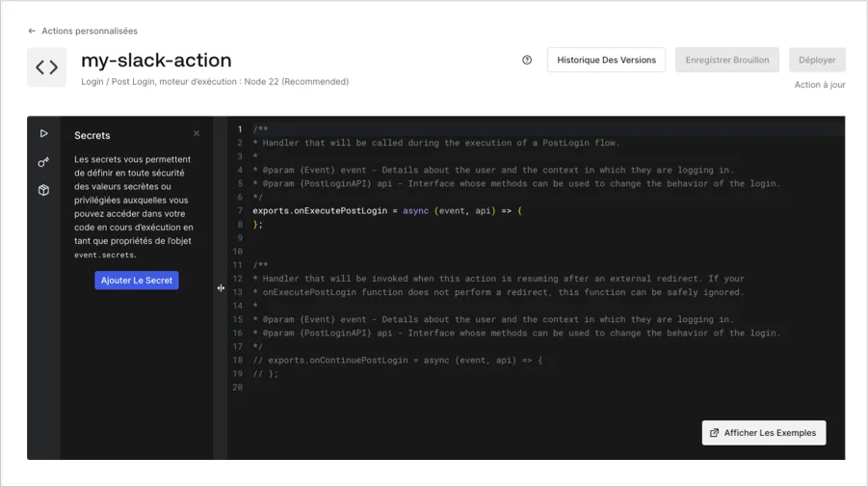868x487 pixels.
Task: Click line 2 'Handler that will be called' comment
Action: point(436,143)
